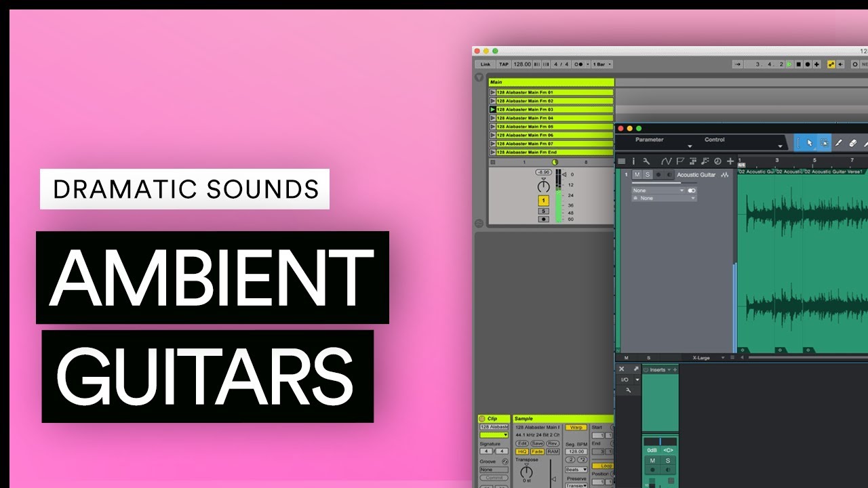Viewport: 868px width, 488px height.
Task: Open the X-Large track height dropdown
Action: [708, 357]
